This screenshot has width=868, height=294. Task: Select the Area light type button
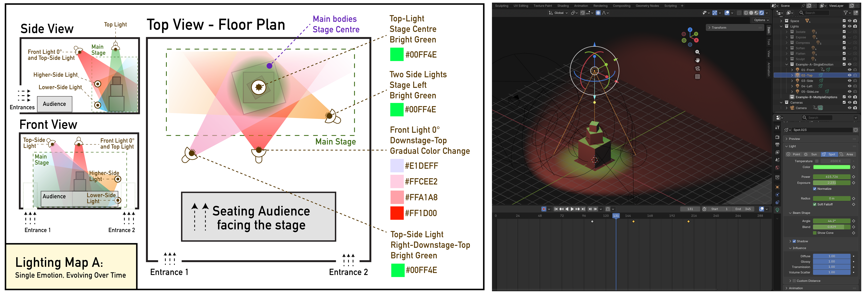pyautogui.click(x=847, y=154)
